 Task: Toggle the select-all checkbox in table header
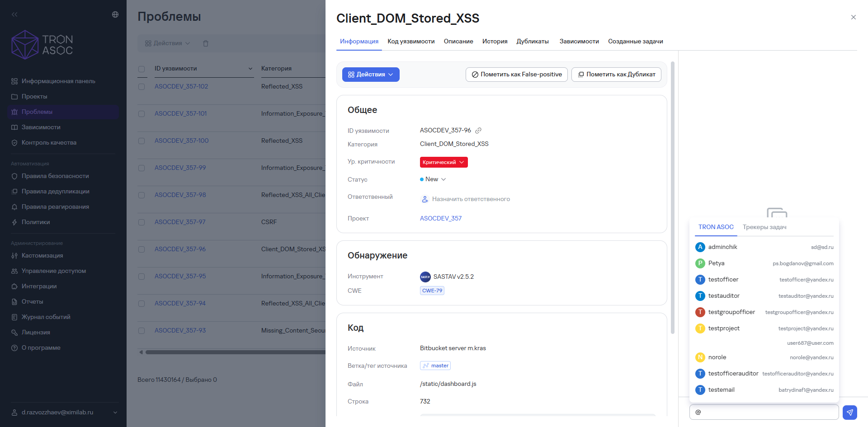(x=142, y=69)
